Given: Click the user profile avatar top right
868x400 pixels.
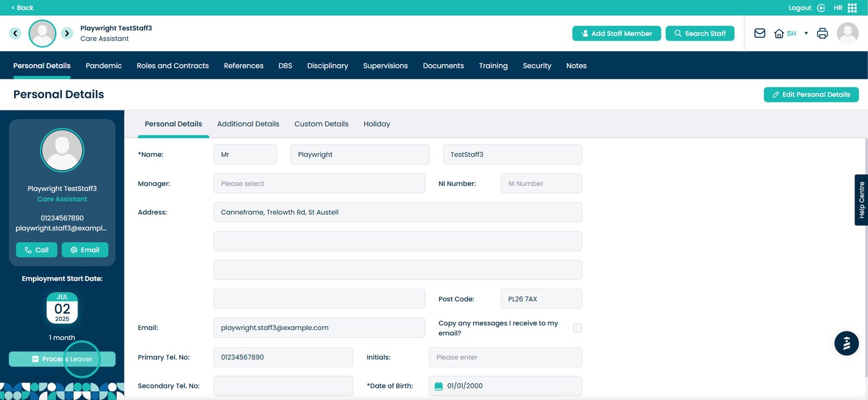Looking at the screenshot, I should point(847,33).
